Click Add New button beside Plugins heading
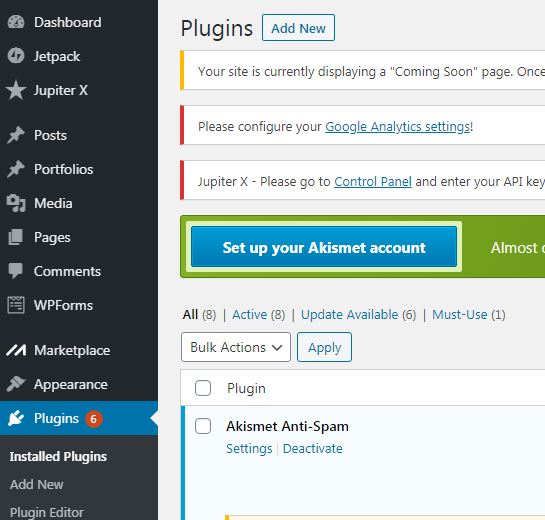This screenshot has width=545, height=520. point(298,28)
